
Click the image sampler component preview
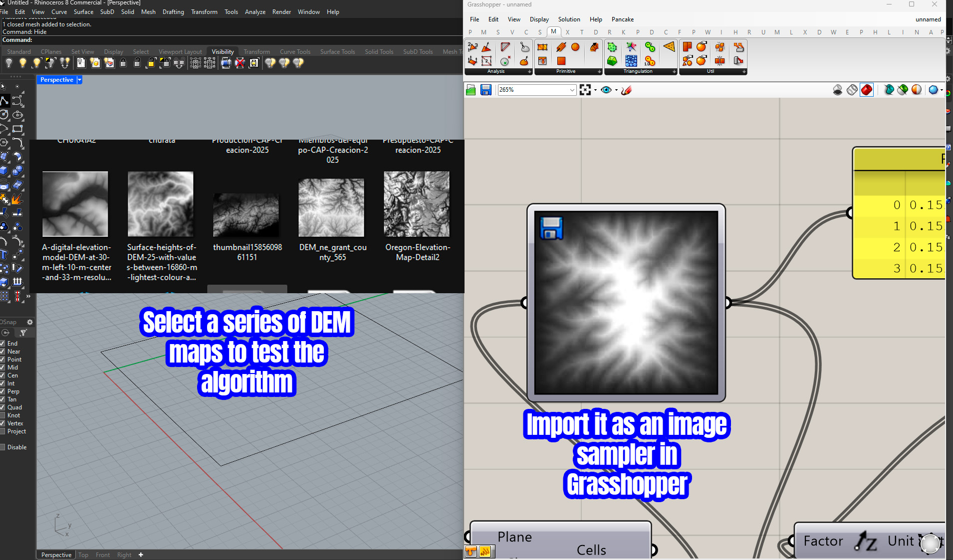tap(626, 303)
